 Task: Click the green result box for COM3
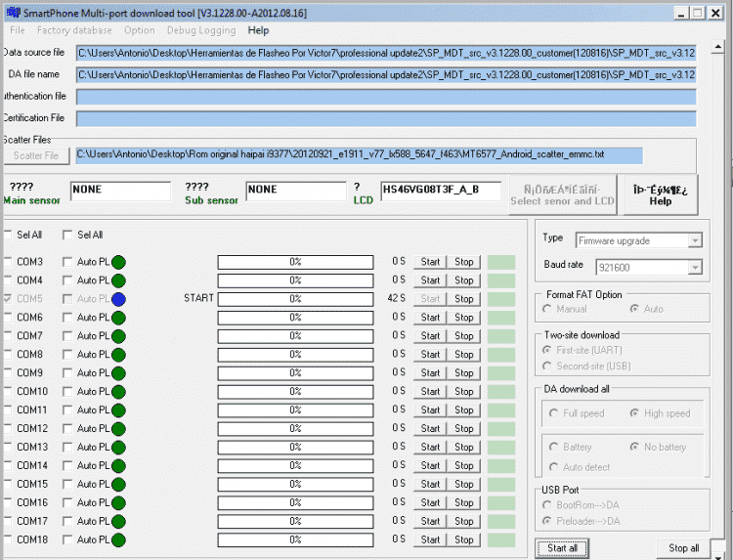(x=501, y=262)
